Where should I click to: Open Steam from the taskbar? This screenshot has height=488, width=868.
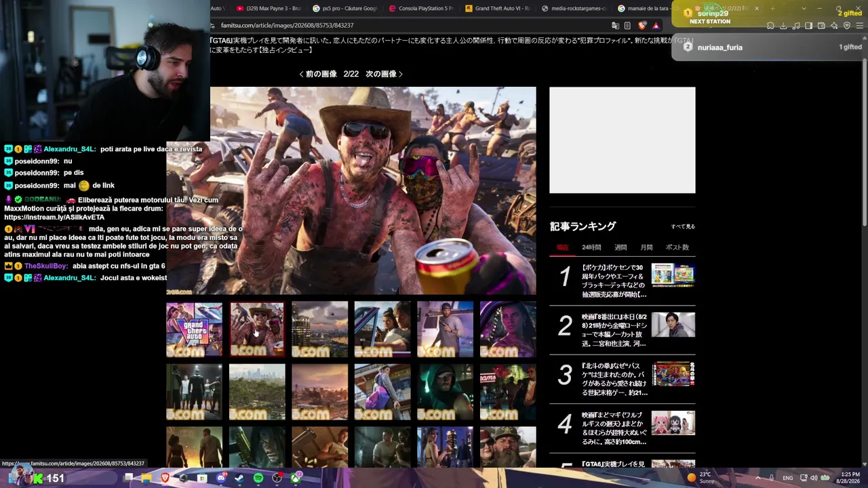239,478
